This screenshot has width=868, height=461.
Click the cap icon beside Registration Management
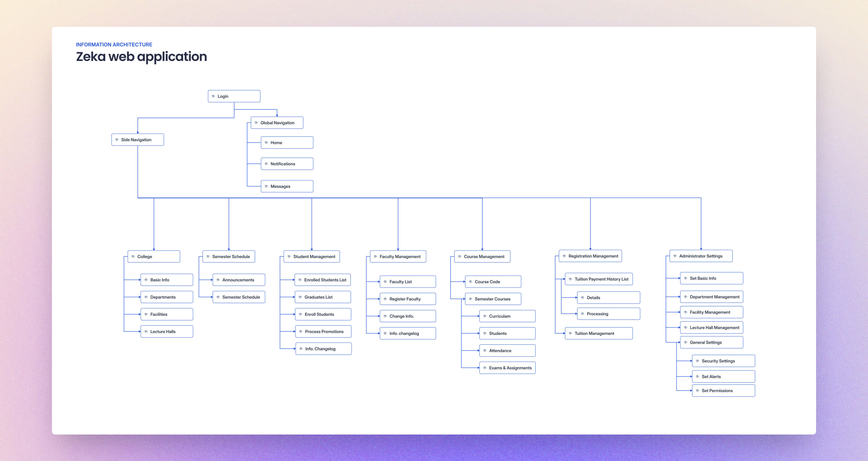tap(564, 256)
